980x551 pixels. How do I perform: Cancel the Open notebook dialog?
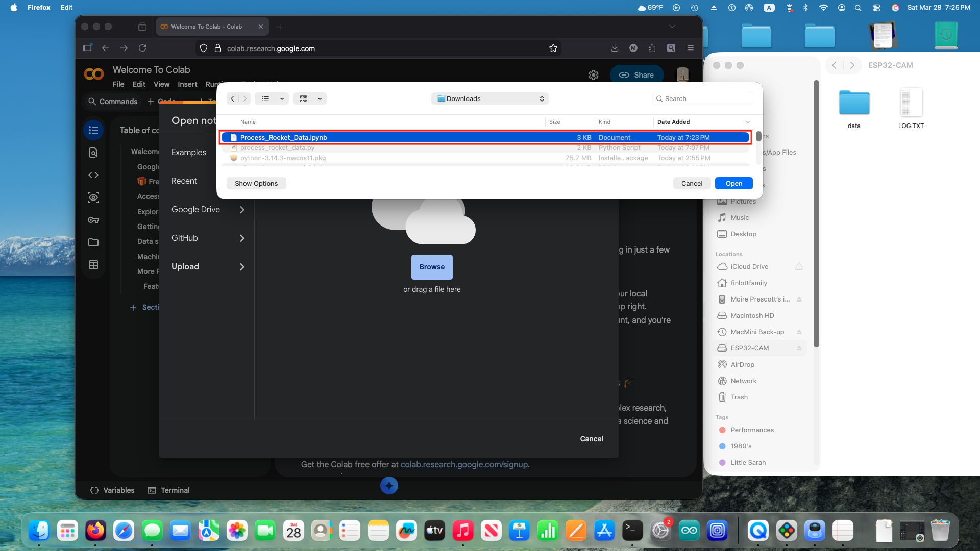pyautogui.click(x=592, y=439)
